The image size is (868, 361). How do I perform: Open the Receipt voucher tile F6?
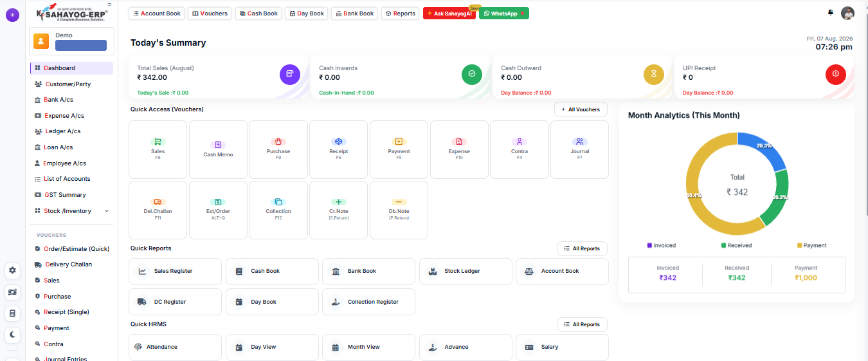338,149
